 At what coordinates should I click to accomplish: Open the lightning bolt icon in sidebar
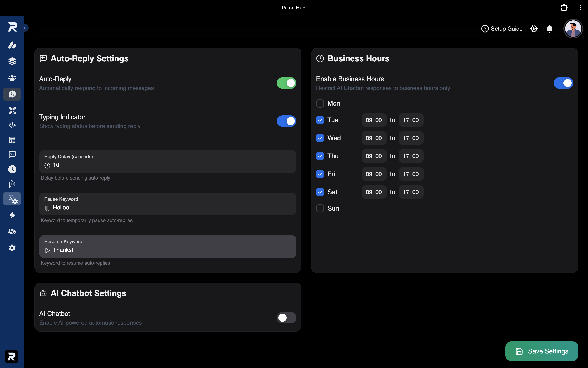coord(12,215)
